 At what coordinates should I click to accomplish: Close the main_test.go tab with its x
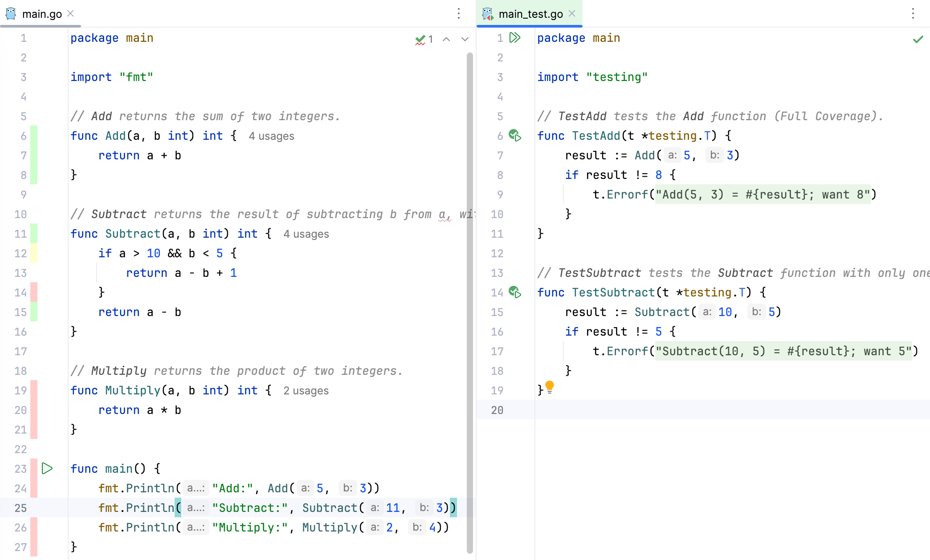pyautogui.click(x=572, y=13)
